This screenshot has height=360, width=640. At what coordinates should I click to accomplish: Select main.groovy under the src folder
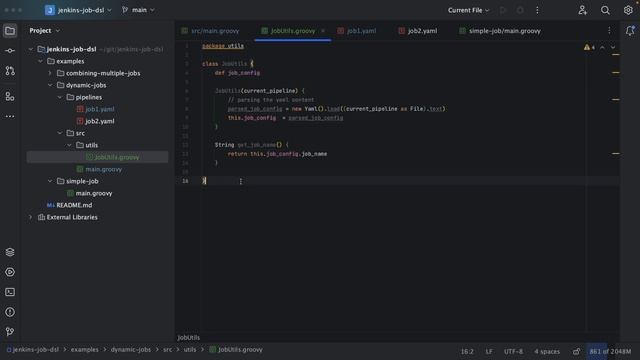tap(99, 169)
